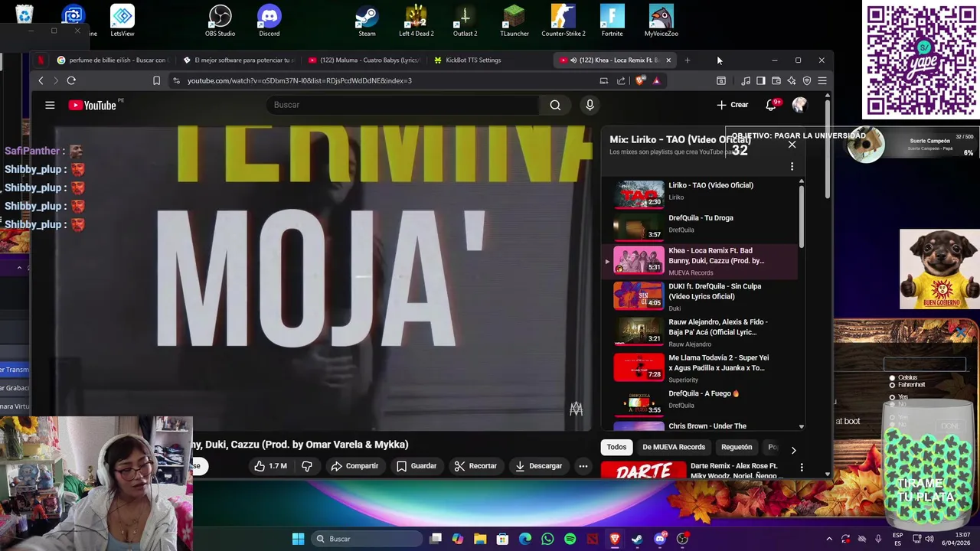Open Steam desktop shortcut
980x551 pixels.
coord(367,21)
